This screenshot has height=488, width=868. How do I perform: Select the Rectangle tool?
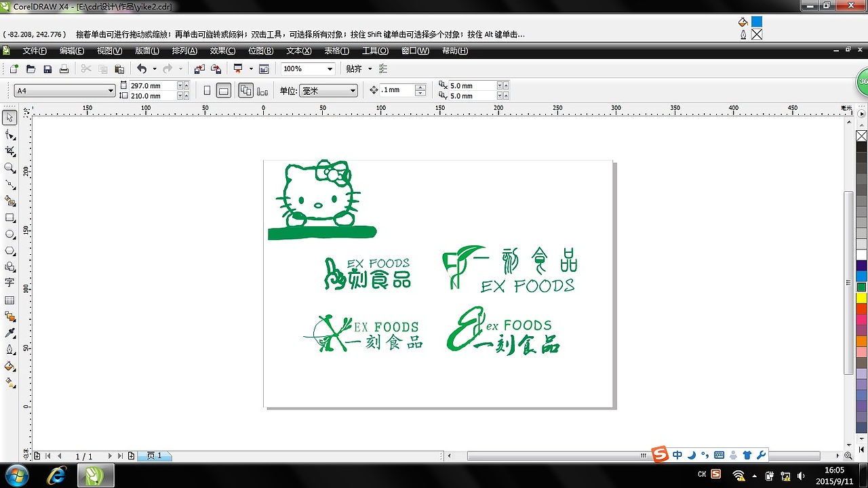pyautogui.click(x=9, y=218)
